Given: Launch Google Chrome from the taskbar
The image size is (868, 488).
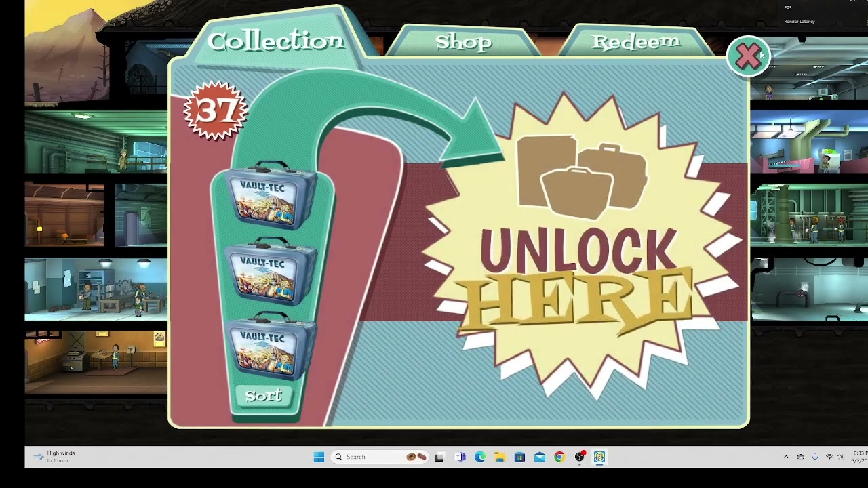Looking at the screenshot, I should click(x=559, y=457).
